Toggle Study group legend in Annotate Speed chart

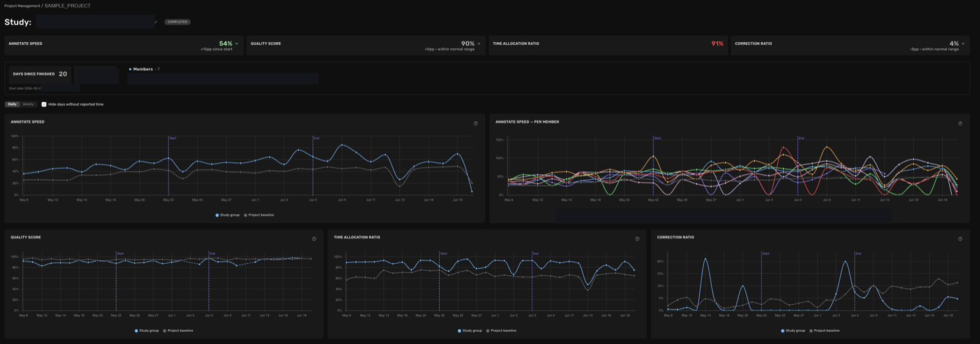click(227, 215)
